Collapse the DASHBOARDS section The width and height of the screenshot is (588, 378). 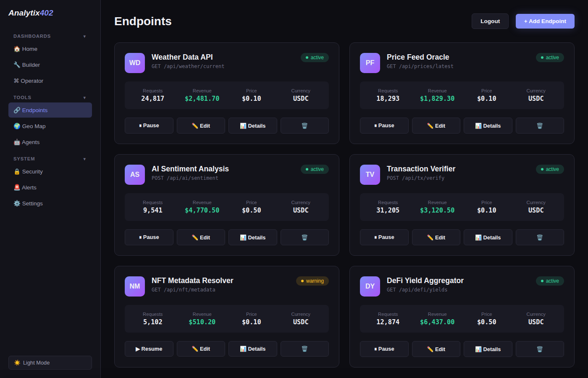[x=84, y=36]
